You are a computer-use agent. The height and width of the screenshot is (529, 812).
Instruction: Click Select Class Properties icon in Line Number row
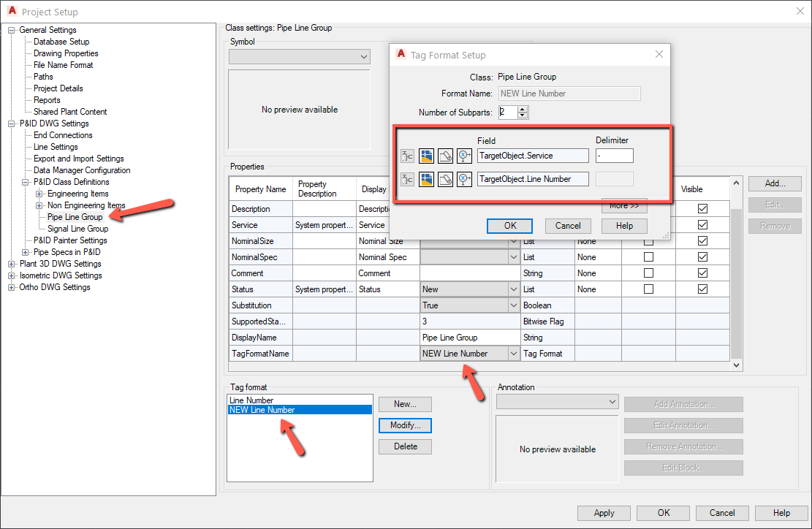408,180
